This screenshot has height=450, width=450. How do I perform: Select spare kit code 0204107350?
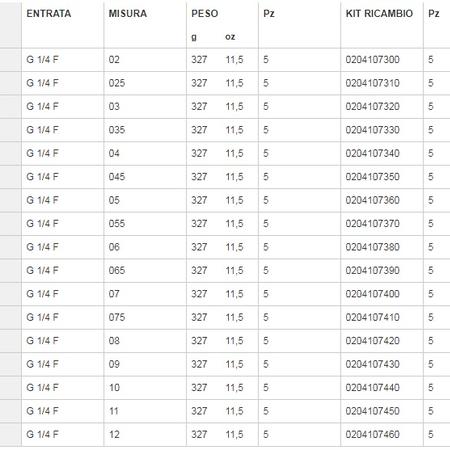click(372, 177)
